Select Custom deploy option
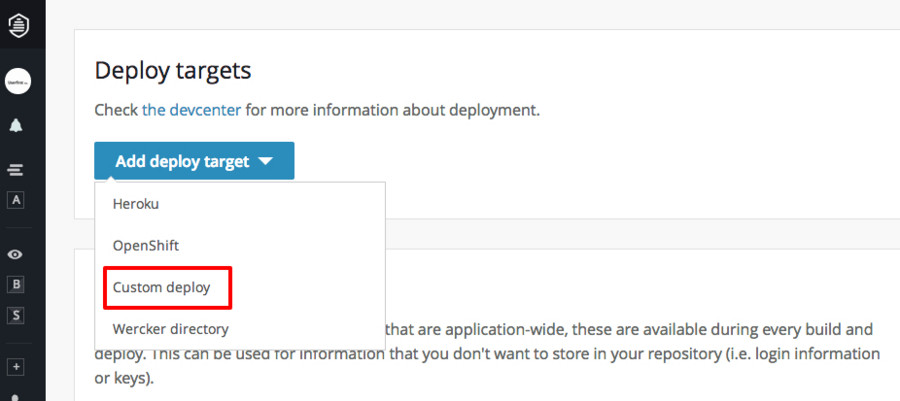Screen dimensions: 900x401 161,287
